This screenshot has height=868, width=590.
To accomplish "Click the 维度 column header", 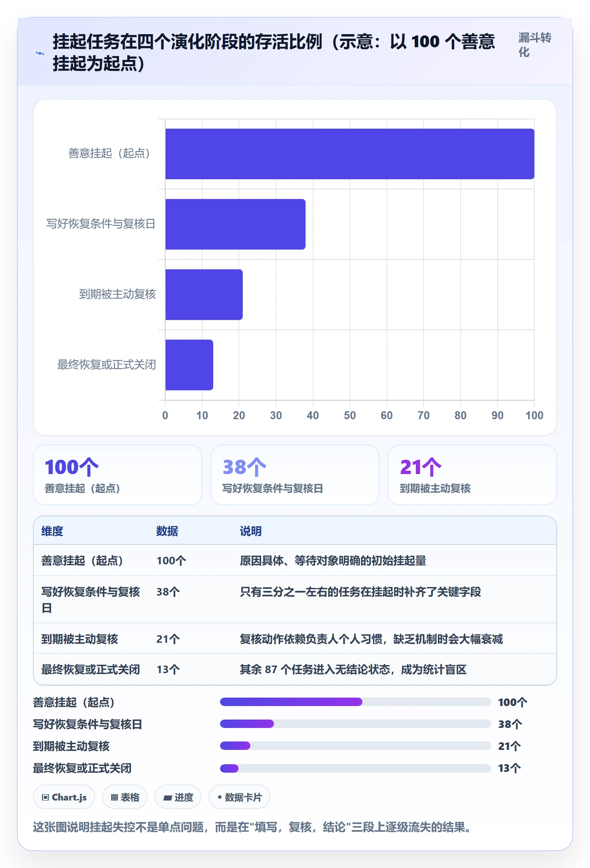I will pos(52,531).
